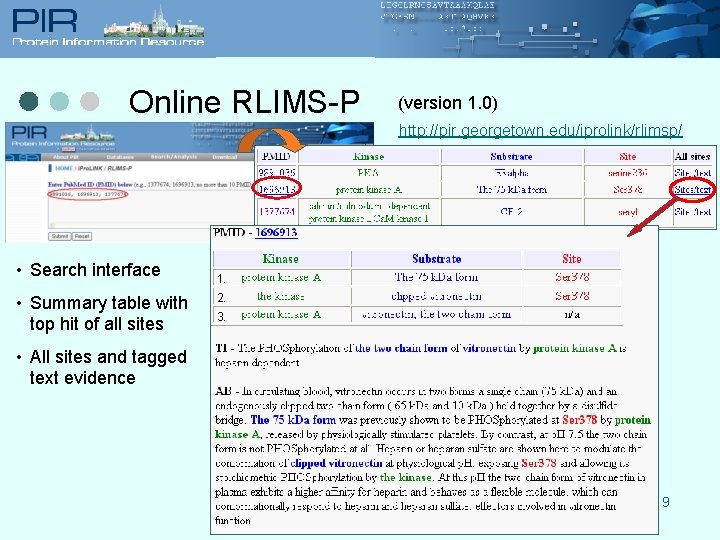
Task: Open the Databases menu in the embedded page
Action: point(120,157)
